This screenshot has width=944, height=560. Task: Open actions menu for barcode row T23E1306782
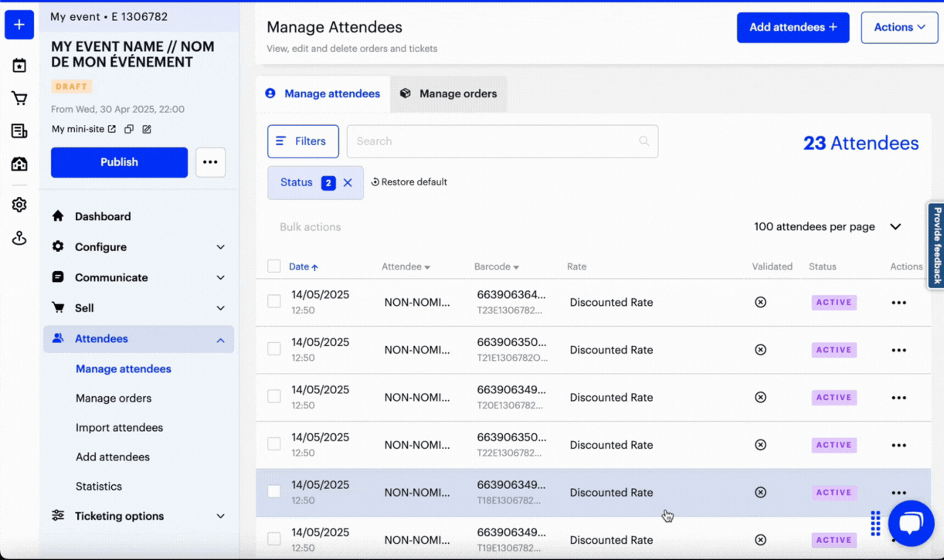tap(898, 303)
